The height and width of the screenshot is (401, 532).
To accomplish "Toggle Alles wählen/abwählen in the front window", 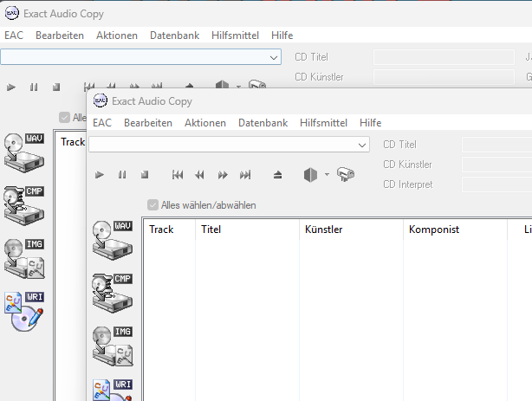I will 152,205.
